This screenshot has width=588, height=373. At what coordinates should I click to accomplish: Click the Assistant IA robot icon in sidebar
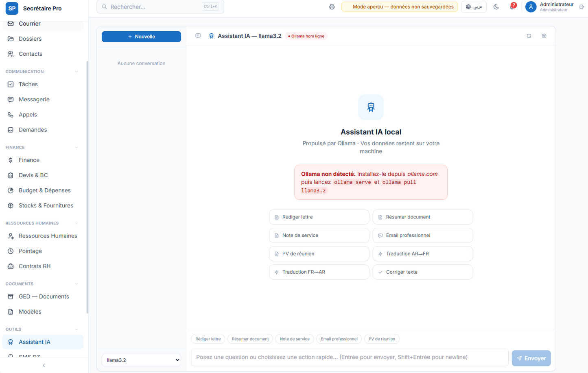(11, 342)
